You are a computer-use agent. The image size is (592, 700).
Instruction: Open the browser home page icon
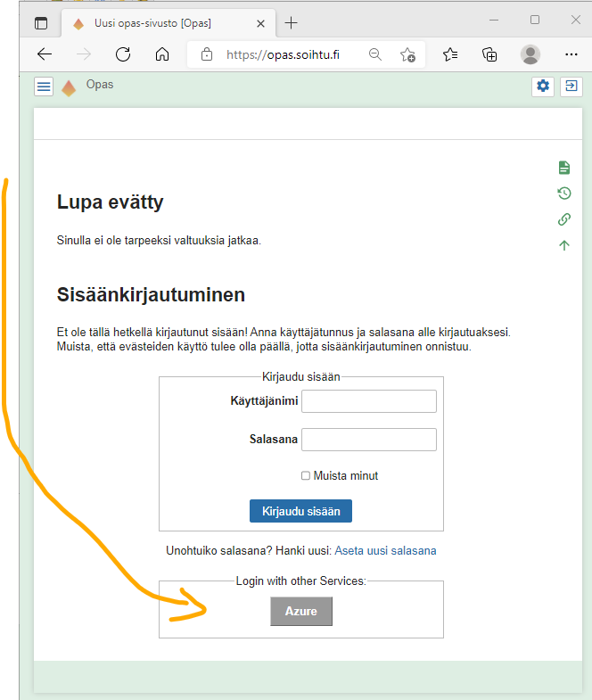tap(162, 54)
